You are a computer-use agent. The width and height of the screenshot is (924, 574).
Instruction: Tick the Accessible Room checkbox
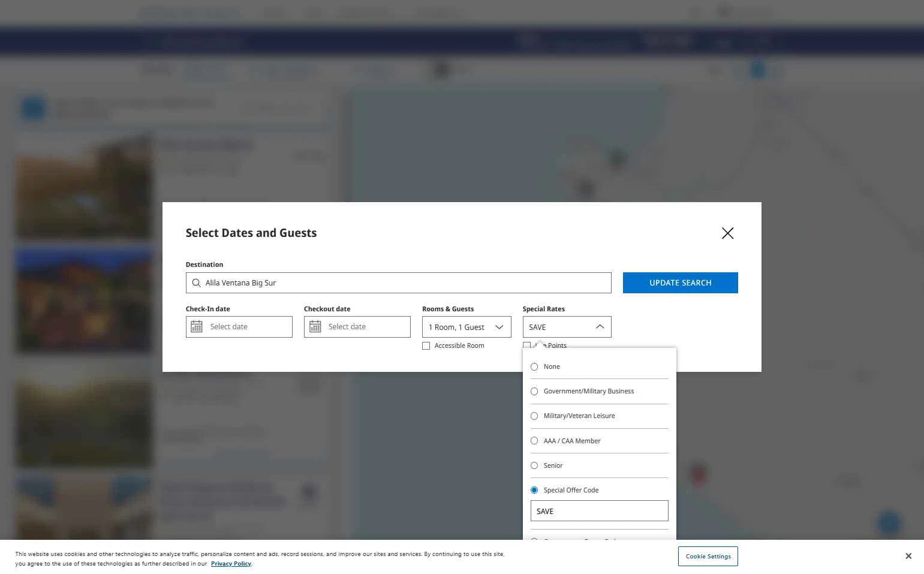[426, 346]
